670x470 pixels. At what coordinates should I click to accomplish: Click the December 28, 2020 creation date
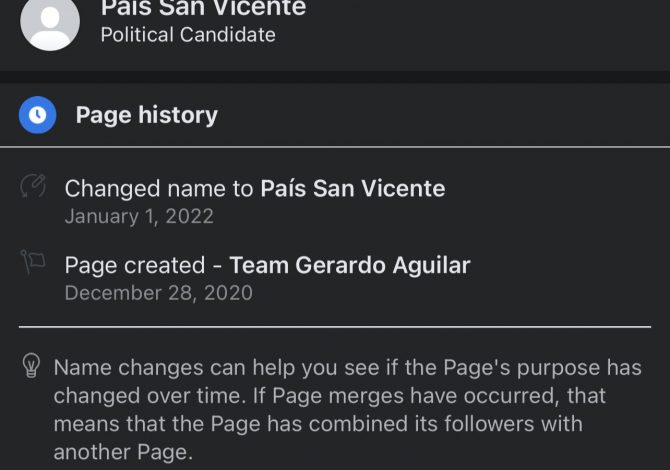[159, 293]
